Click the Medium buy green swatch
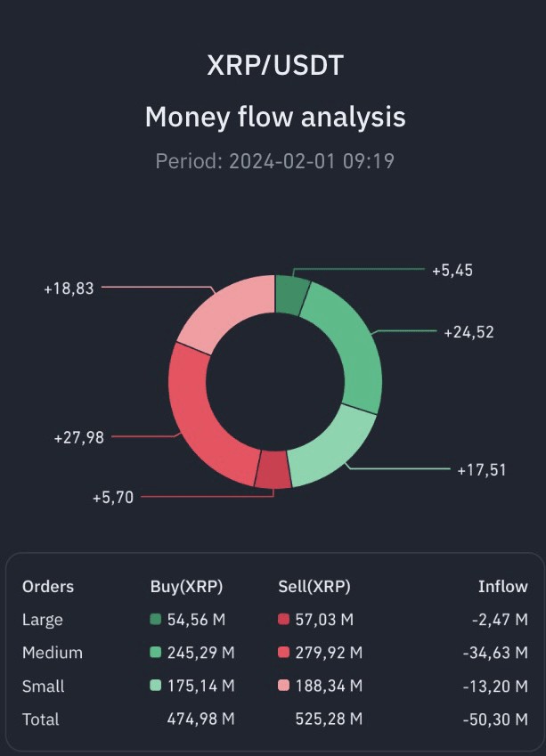The image size is (546, 756). click(156, 653)
